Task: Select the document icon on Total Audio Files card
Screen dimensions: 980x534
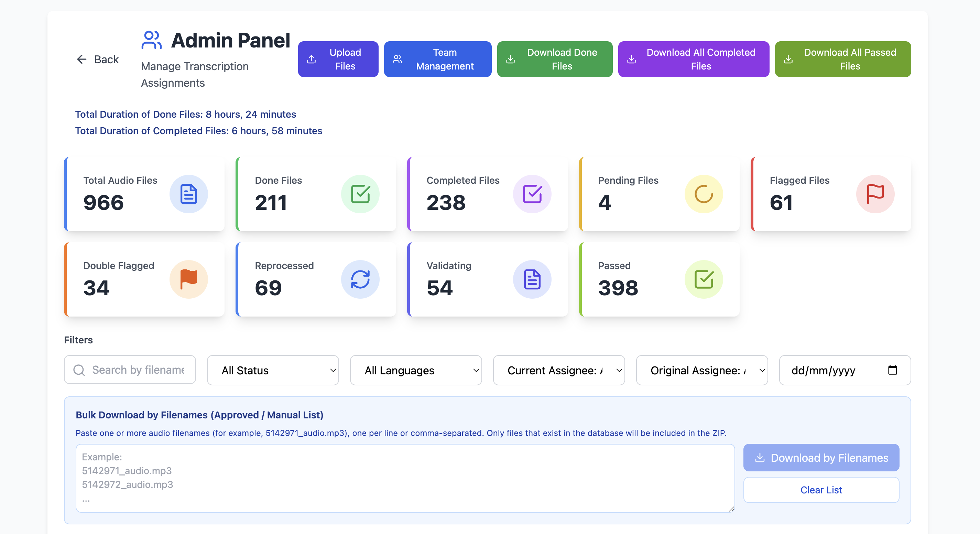Action: click(x=189, y=194)
